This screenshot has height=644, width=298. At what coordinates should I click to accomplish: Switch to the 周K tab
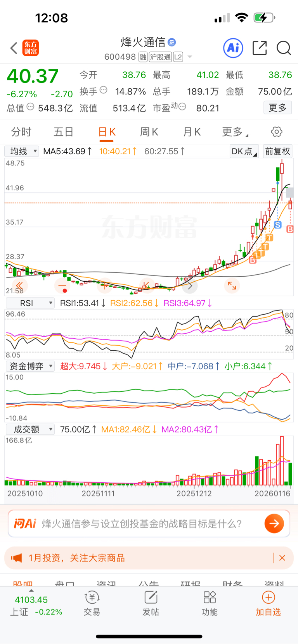[x=149, y=132]
